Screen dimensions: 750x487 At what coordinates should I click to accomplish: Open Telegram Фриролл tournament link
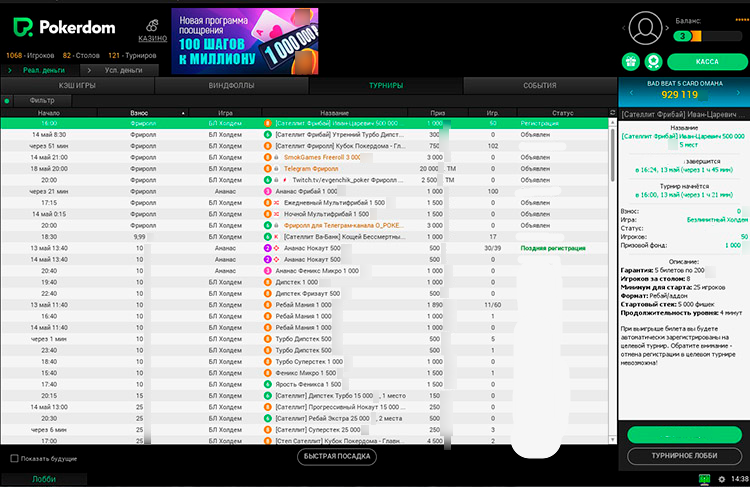[311, 168]
